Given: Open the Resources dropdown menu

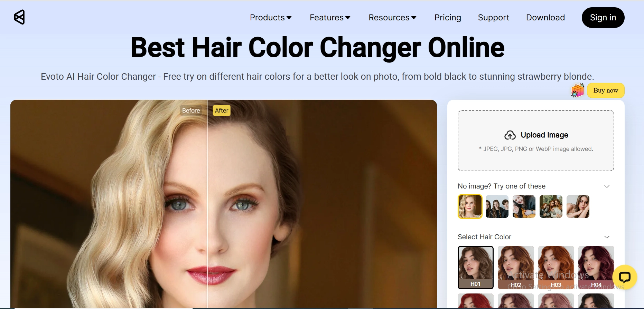Looking at the screenshot, I should [392, 18].
